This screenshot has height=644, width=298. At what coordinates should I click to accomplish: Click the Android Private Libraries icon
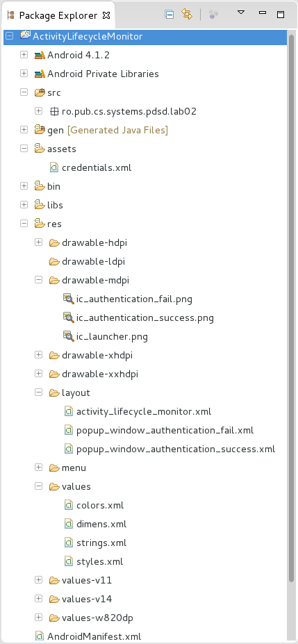point(40,74)
